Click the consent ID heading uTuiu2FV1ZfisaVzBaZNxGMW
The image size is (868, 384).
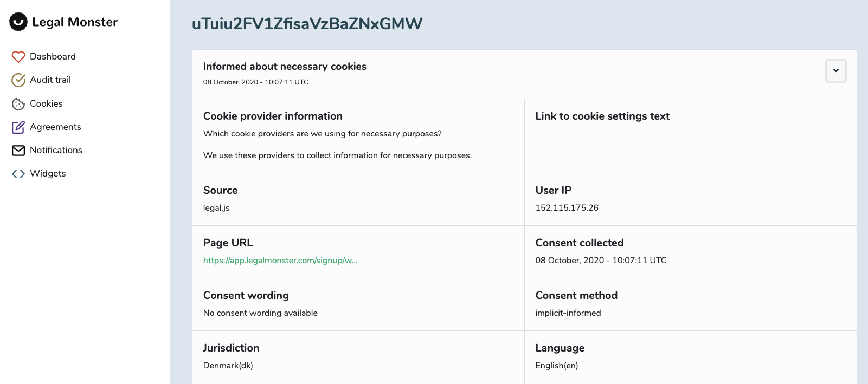click(x=307, y=24)
